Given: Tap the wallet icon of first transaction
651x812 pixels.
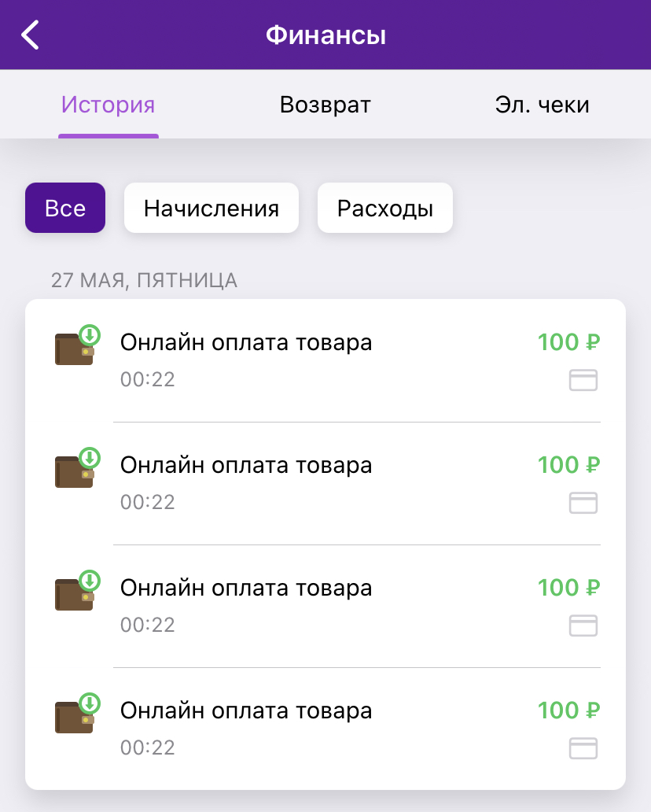Looking at the screenshot, I should pyautogui.click(x=78, y=345).
